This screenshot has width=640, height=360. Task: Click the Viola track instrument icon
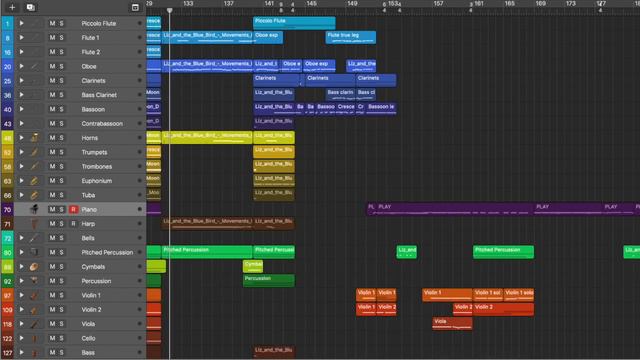(34, 324)
